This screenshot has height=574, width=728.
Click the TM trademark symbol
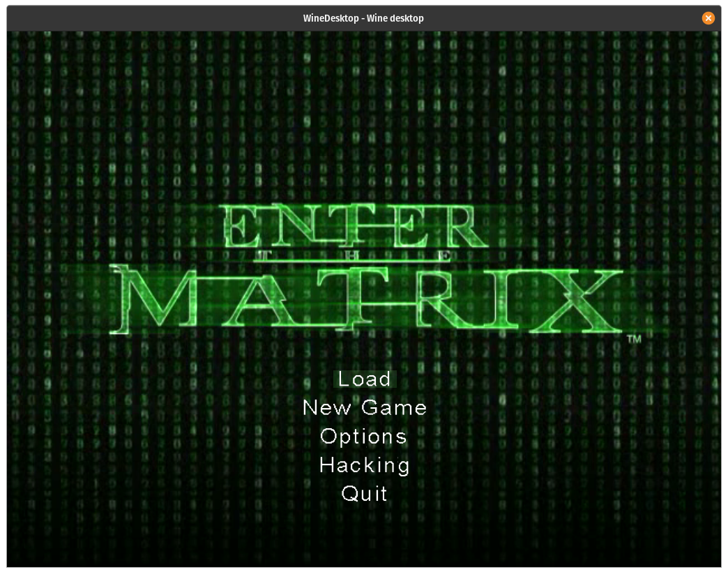634,340
